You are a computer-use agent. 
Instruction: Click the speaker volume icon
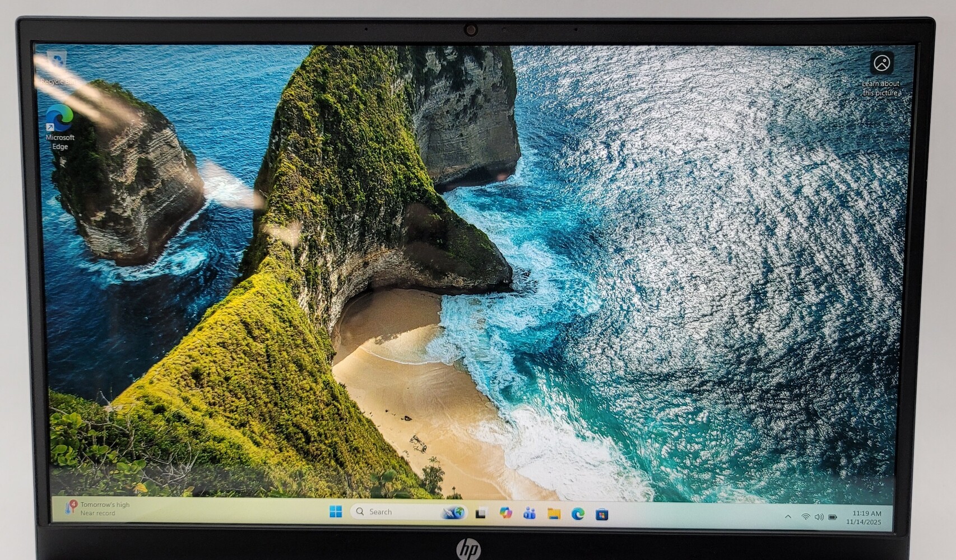[819, 517]
